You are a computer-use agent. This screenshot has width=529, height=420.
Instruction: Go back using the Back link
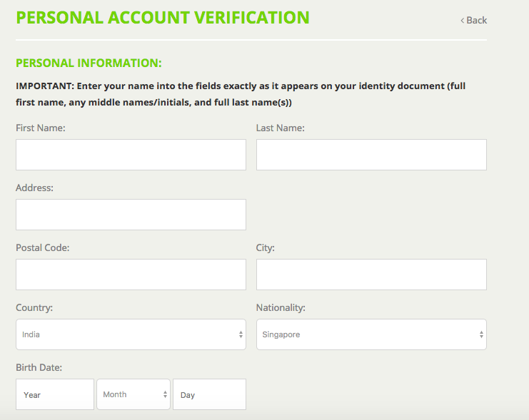[473, 20]
